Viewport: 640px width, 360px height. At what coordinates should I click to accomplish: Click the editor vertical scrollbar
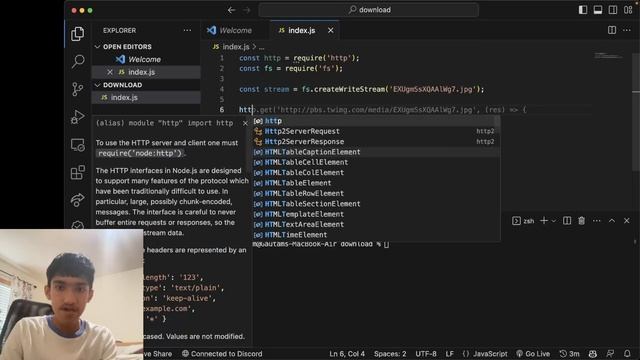click(x=636, y=112)
